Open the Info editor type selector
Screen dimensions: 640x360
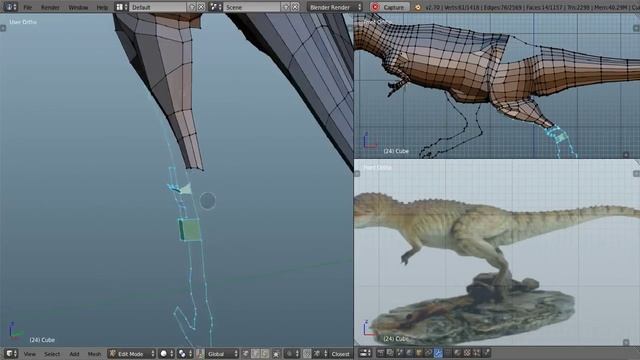[x=10, y=7]
